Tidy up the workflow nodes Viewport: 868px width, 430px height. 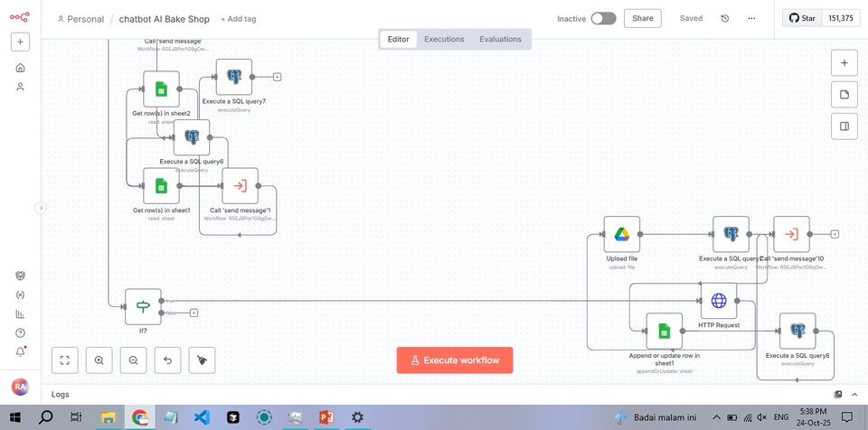coord(203,360)
